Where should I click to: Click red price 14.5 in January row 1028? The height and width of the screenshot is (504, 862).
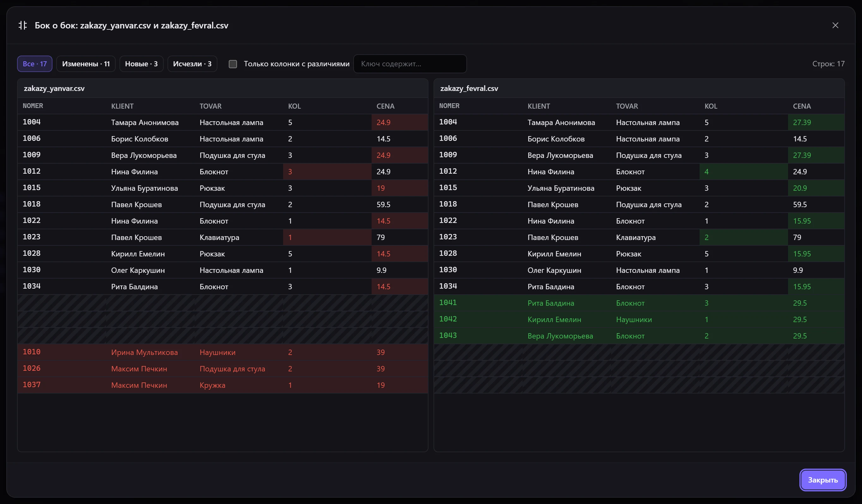[x=399, y=254]
